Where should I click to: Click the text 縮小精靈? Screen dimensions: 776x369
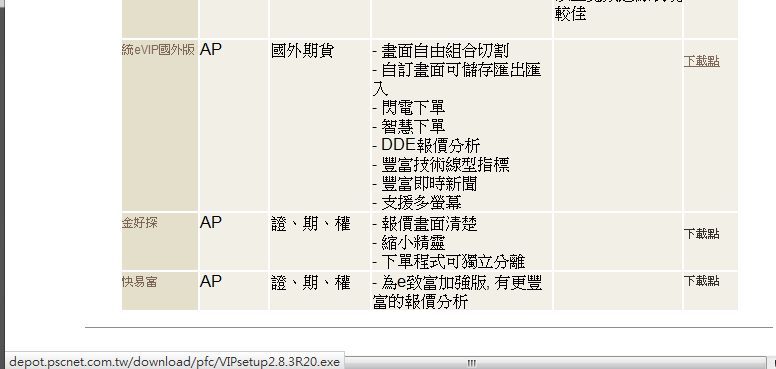tap(413, 242)
